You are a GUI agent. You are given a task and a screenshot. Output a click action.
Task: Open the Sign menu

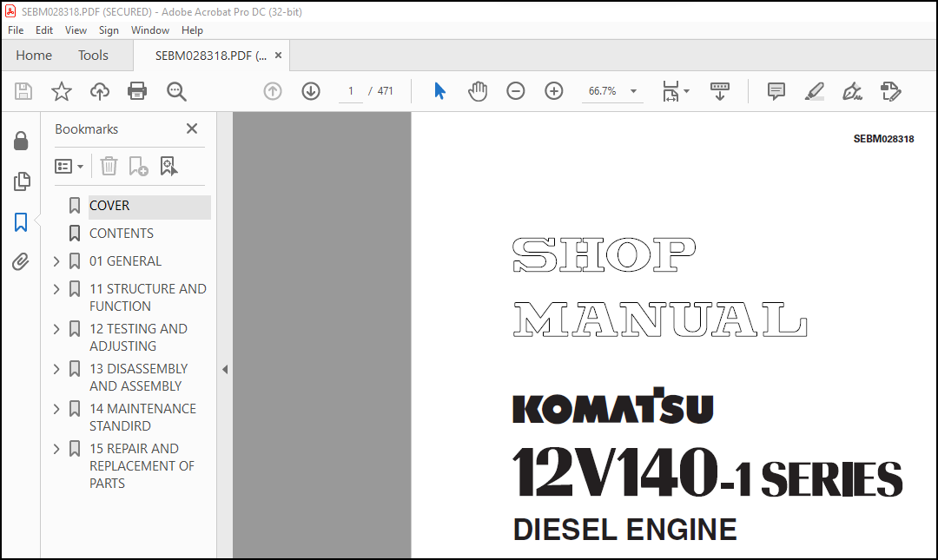109,30
